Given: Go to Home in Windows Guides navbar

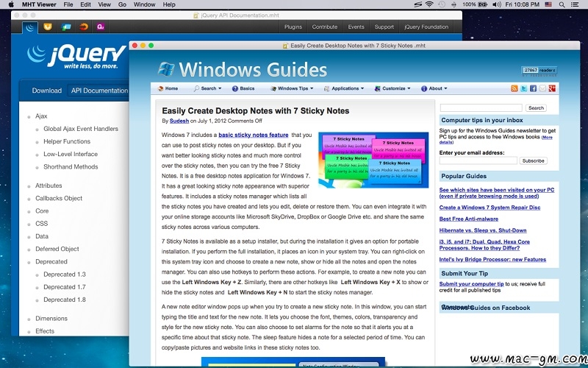Looking at the screenshot, I should click(x=168, y=88).
